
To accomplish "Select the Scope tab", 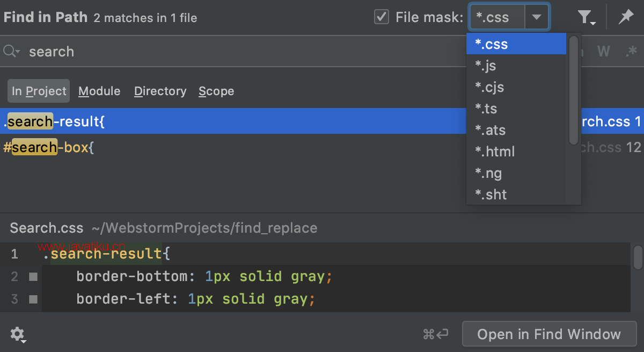I will (216, 91).
